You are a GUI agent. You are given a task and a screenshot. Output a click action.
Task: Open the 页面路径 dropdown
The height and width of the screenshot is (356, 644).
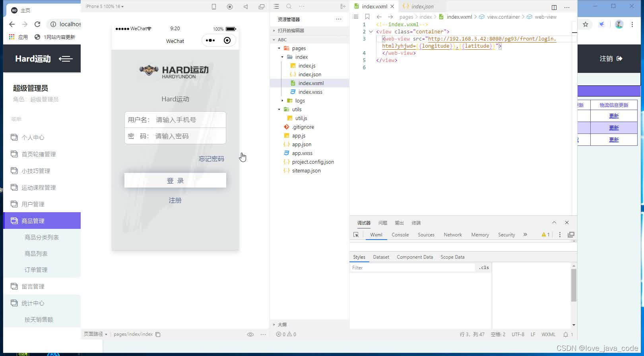click(95, 334)
